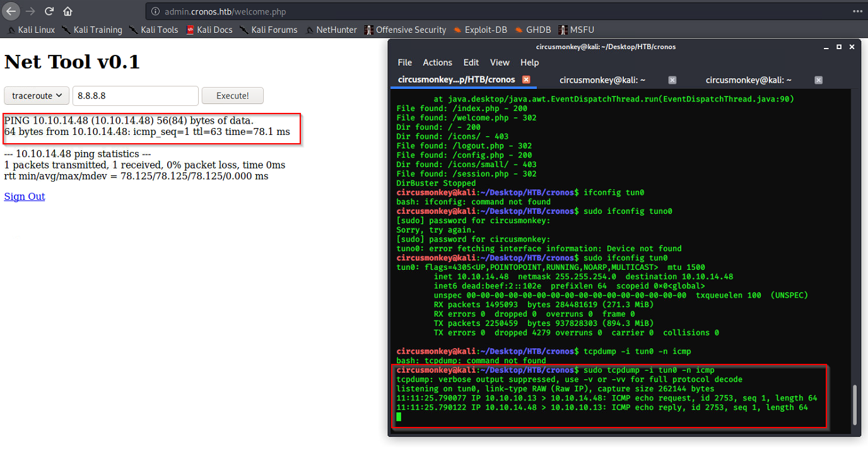Click the 'DirBuster Stopped' line in terminal
The image size is (868, 449).
click(x=437, y=184)
